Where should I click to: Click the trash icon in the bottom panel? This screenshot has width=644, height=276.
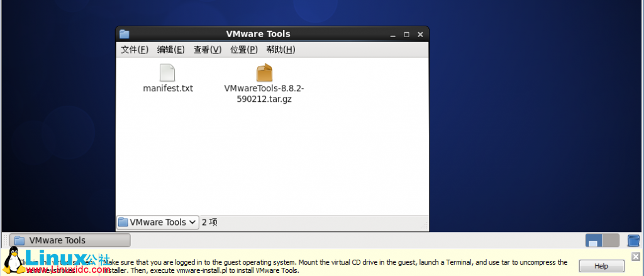point(633,240)
